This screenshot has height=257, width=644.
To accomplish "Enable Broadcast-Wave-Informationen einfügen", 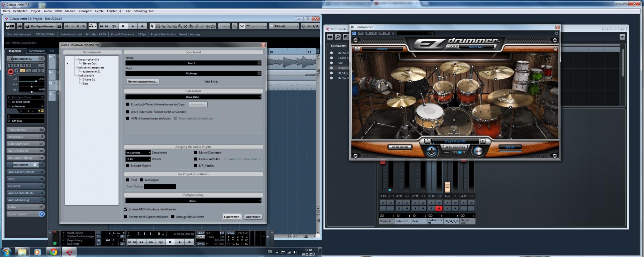I will coord(127,104).
